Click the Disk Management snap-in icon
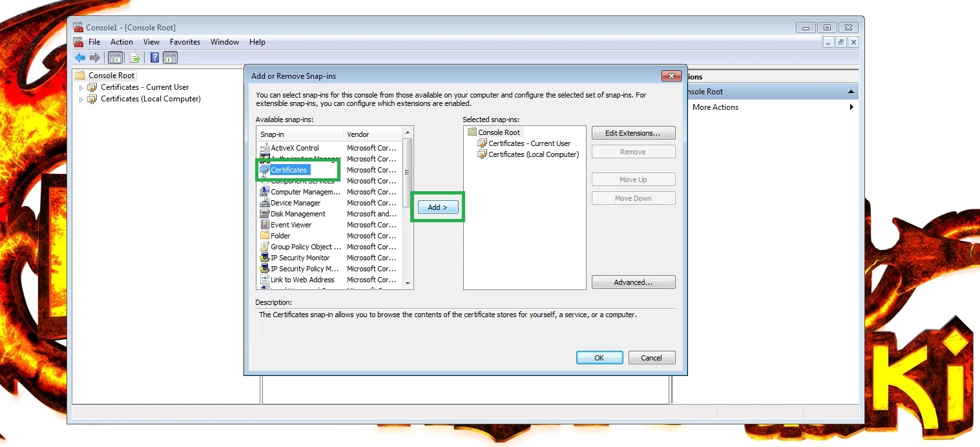Viewport: 980px width, 447px height. point(265,214)
